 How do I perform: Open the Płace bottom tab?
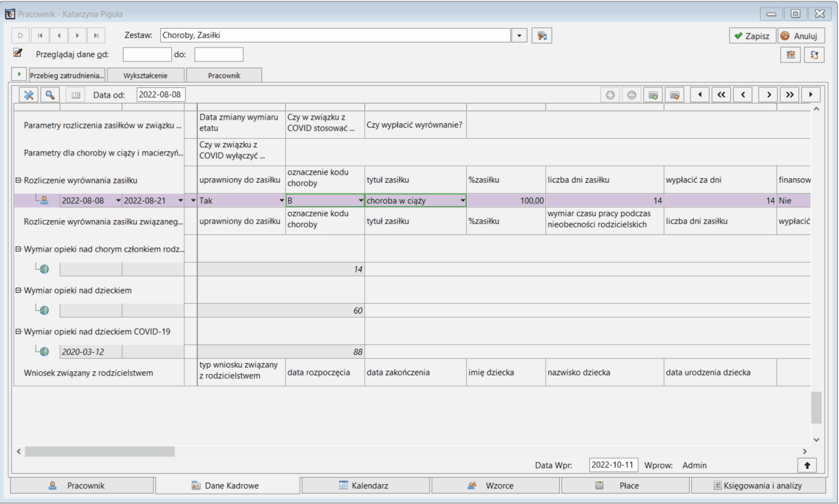pyautogui.click(x=625, y=485)
